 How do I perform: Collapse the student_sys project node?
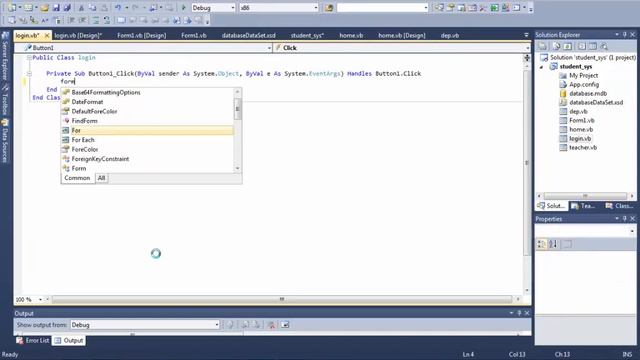pos(542,67)
